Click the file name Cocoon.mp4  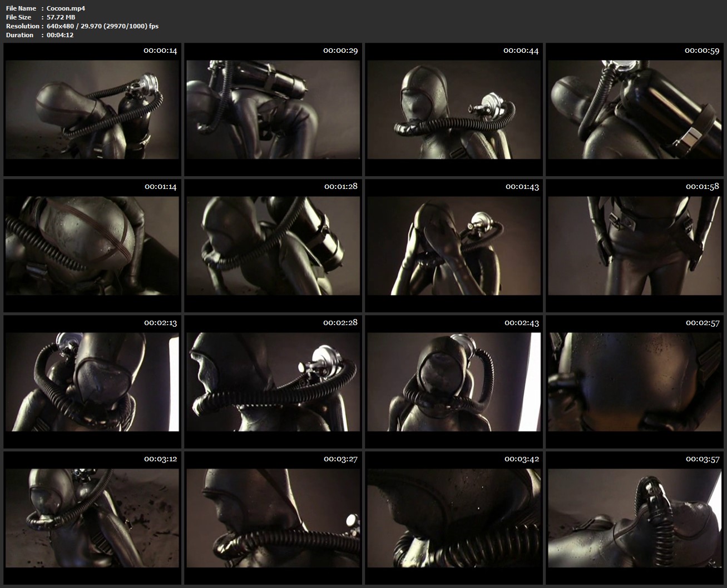coord(66,8)
